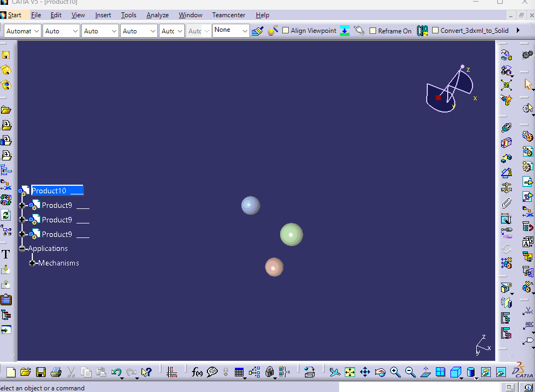
Task: Click the What's This help pointer icon
Action: click(x=147, y=372)
